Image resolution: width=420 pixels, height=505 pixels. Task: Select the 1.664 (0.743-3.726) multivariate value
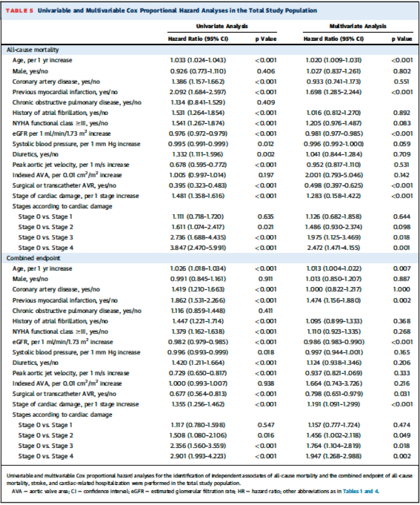(x=333, y=383)
